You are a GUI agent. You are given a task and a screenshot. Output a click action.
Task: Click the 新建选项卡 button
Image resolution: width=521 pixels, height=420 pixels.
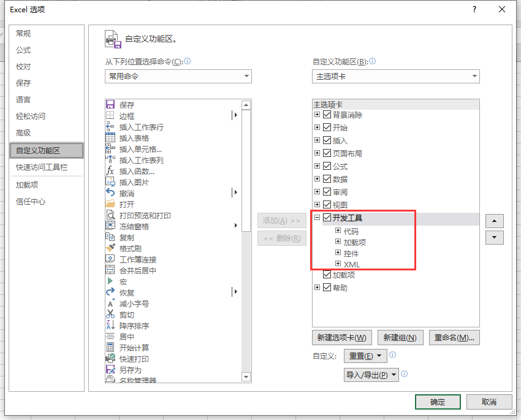click(x=342, y=338)
